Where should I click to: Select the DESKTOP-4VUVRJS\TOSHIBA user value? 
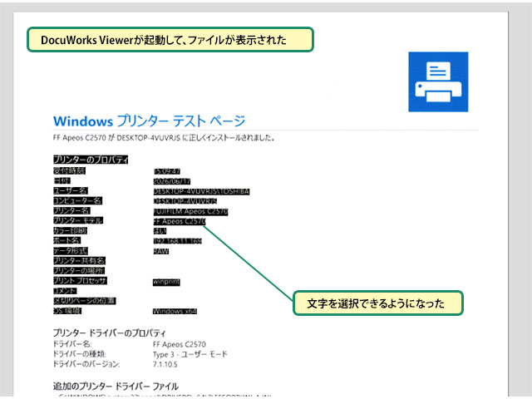tap(201, 192)
